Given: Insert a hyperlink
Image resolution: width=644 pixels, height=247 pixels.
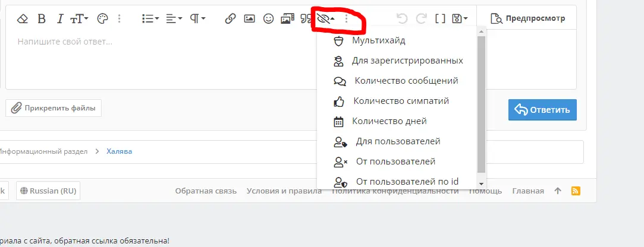Looking at the screenshot, I should pyautogui.click(x=230, y=18).
